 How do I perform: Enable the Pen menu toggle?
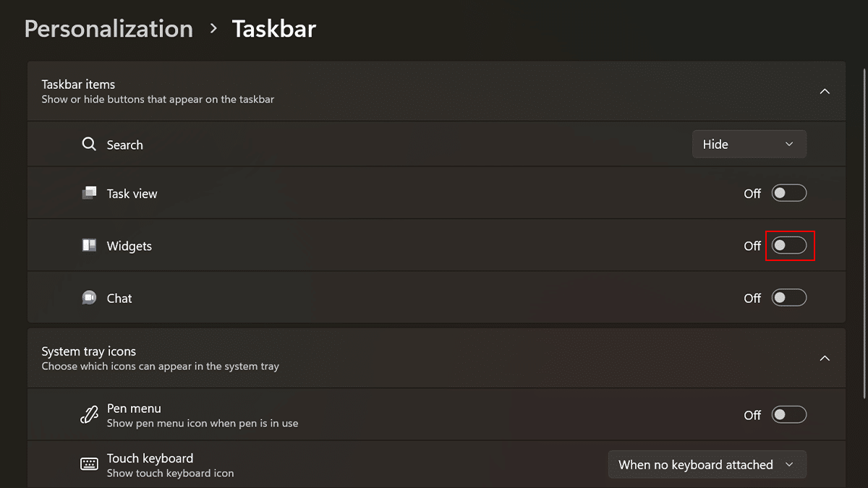788,415
